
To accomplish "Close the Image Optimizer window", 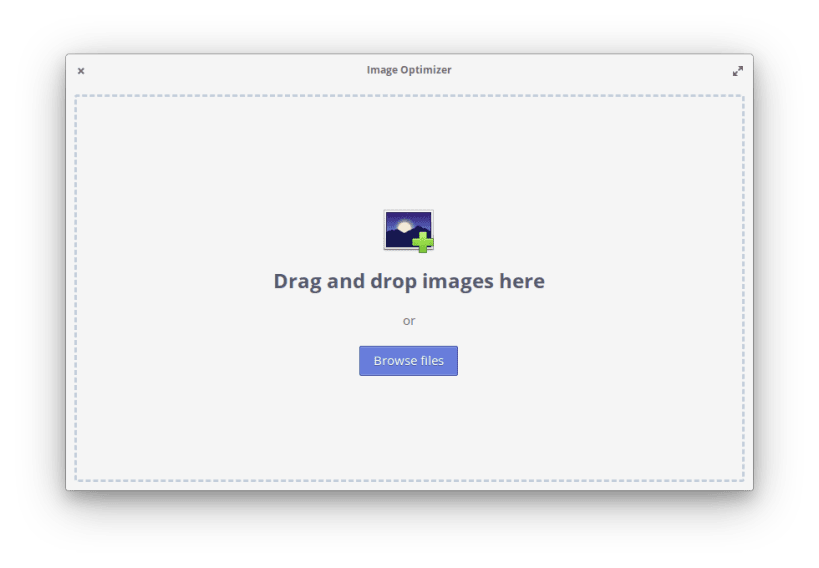I will pos(81,71).
